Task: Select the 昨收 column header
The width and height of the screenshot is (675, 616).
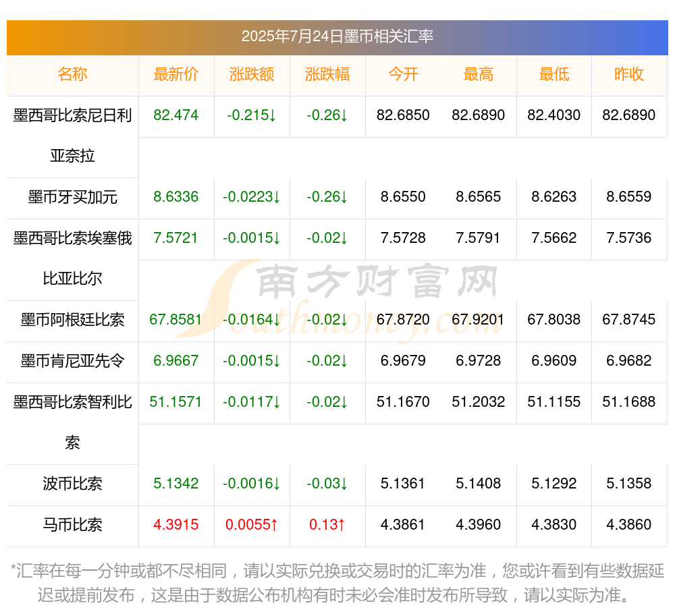Action: [629, 74]
